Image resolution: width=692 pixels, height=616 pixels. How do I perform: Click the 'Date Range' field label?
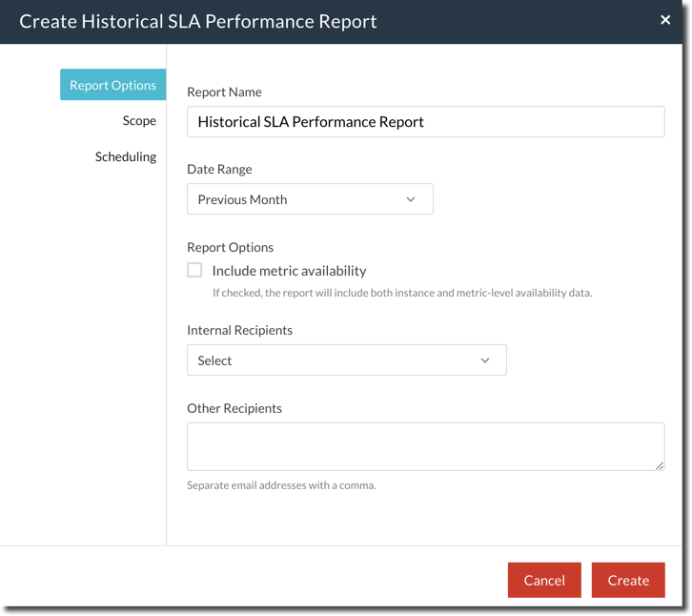tap(219, 170)
